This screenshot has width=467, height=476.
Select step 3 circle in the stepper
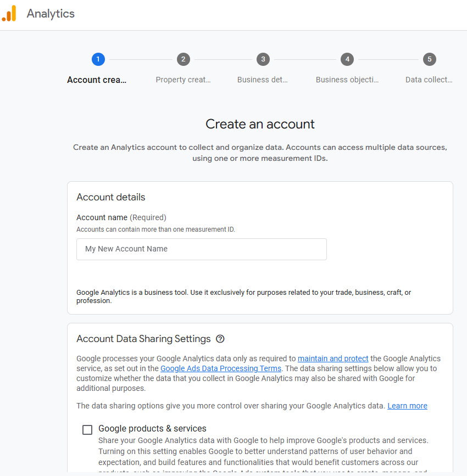point(263,59)
